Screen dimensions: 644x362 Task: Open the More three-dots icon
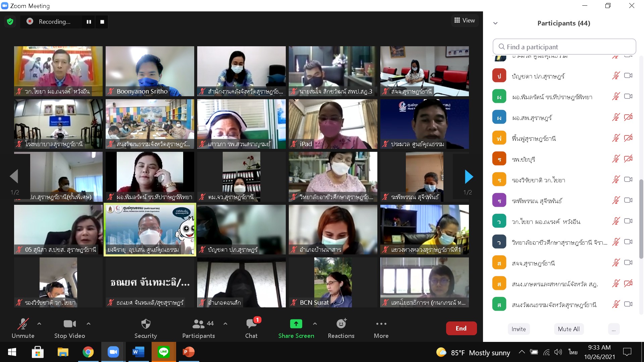click(x=381, y=324)
